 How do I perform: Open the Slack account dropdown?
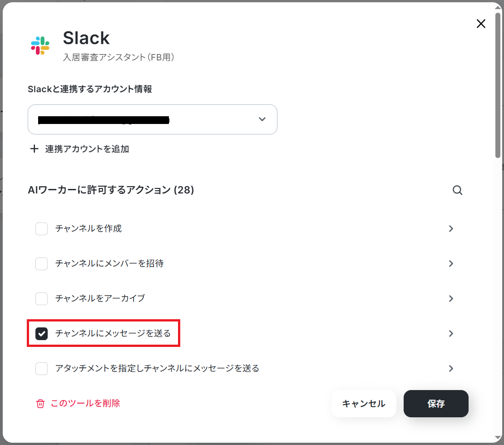(153, 119)
